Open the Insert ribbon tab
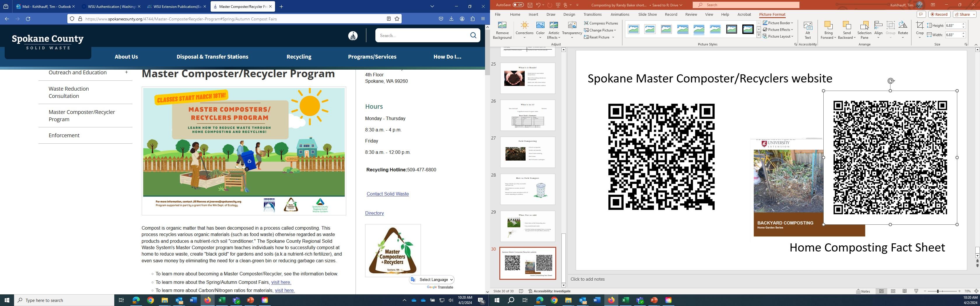This screenshot has height=306, width=980. [533, 15]
